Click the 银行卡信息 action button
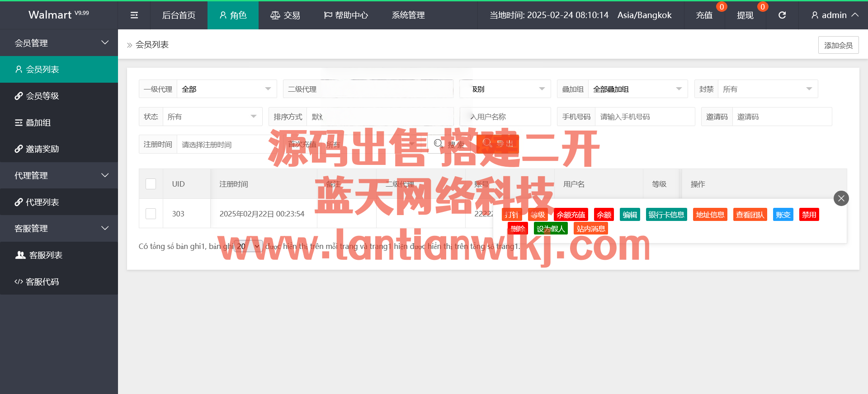Image resolution: width=868 pixels, height=394 pixels. [x=666, y=215]
